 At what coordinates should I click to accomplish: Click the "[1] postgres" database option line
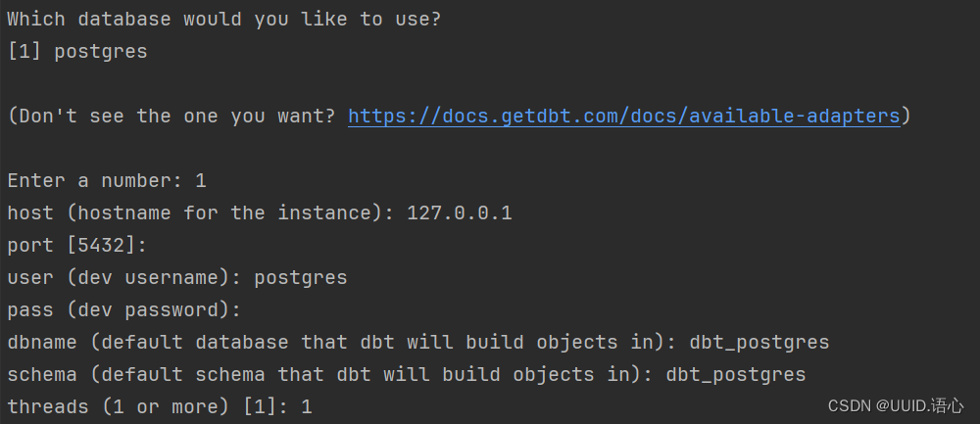(x=77, y=51)
